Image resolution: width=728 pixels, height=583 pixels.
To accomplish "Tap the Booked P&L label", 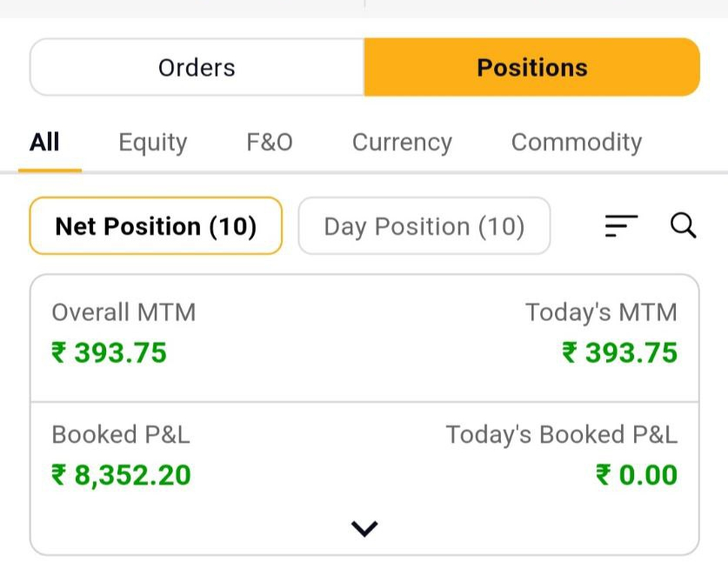I will [x=121, y=435].
